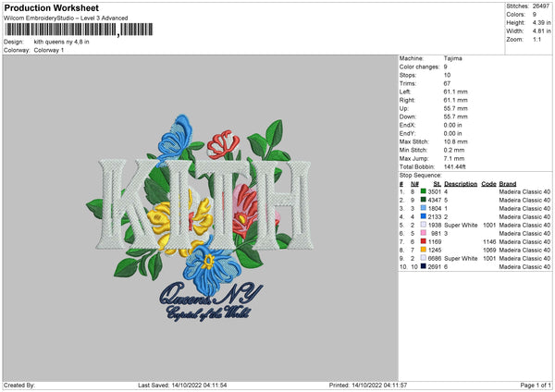This screenshot has width=555, height=392.
Task: Click the 'Production Worksheet' heading
Action: tap(52, 7)
